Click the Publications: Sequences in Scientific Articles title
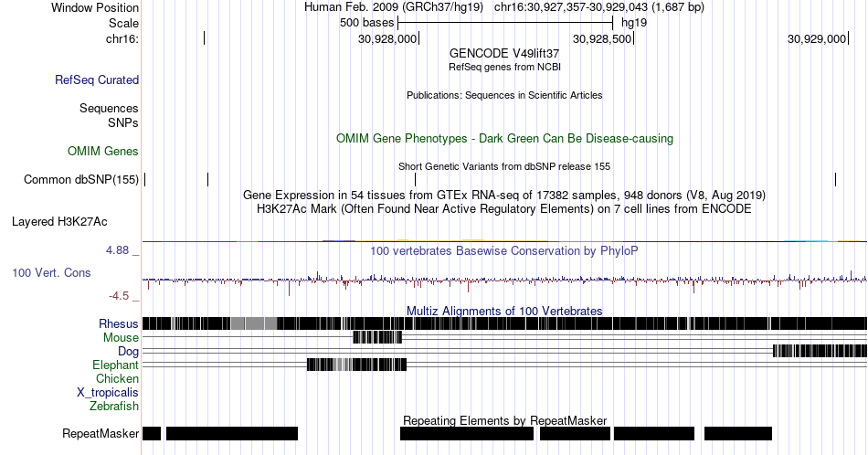This screenshot has height=455, width=868. tap(504, 95)
